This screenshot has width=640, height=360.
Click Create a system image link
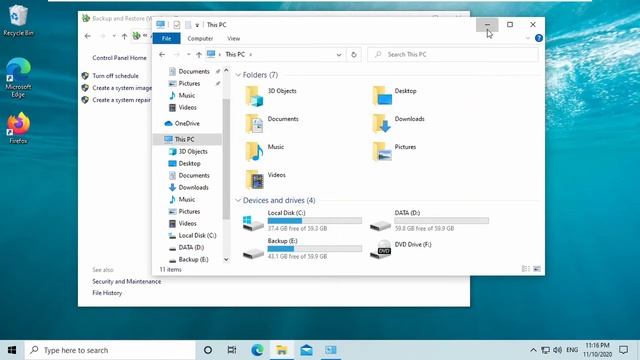tap(122, 88)
